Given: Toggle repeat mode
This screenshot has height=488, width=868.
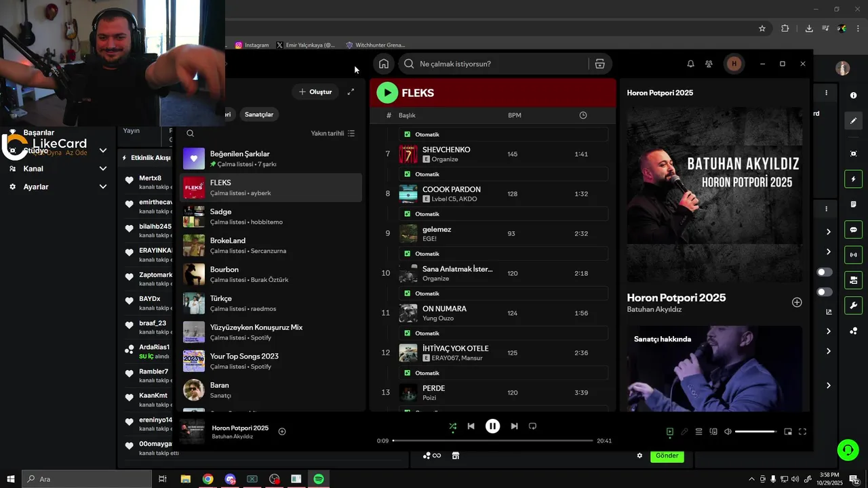Looking at the screenshot, I should [x=532, y=426].
